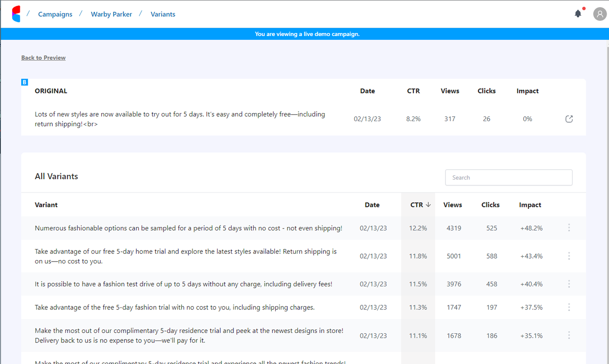Toggle the CTR sort arrow
The width and height of the screenshot is (609, 364).
[428, 205]
